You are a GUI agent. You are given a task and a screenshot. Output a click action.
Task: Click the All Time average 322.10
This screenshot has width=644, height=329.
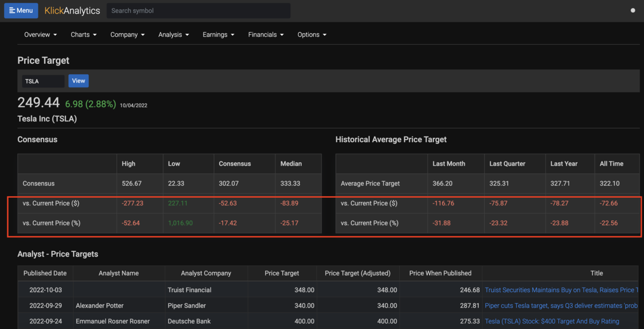click(x=609, y=183)
